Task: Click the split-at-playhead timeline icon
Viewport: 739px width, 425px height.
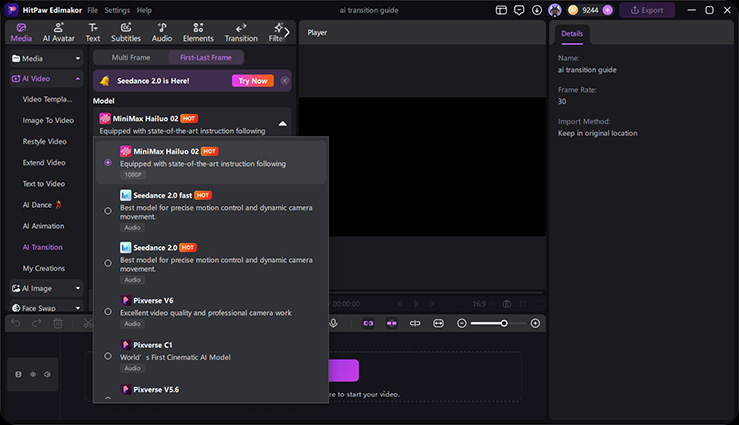Action: (x=415, y=323)
